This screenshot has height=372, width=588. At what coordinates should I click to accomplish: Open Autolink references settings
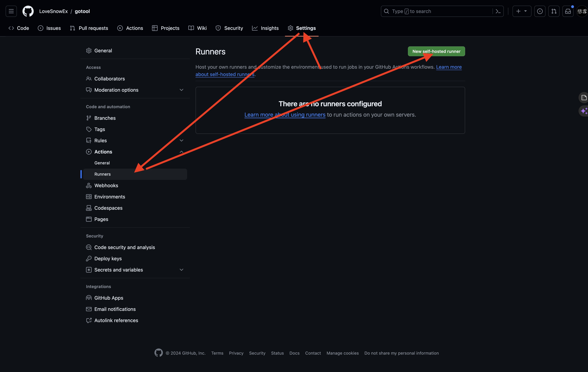pyautogui.click(x=135, y=320)
